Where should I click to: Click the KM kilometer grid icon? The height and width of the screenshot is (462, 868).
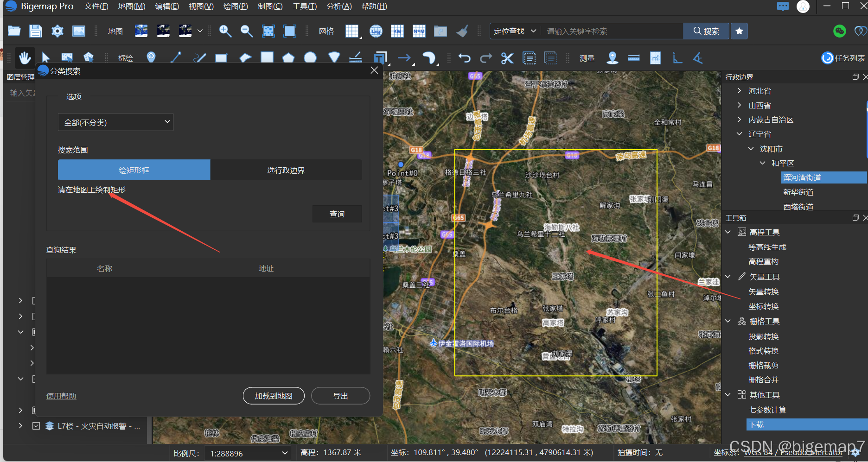click(397, 31)
